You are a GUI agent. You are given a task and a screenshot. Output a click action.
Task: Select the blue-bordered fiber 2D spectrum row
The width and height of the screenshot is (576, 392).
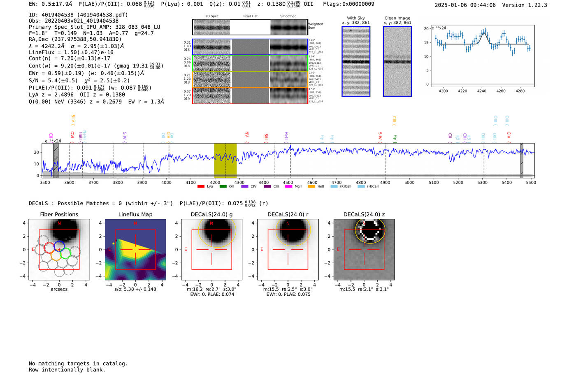(250, 47)
